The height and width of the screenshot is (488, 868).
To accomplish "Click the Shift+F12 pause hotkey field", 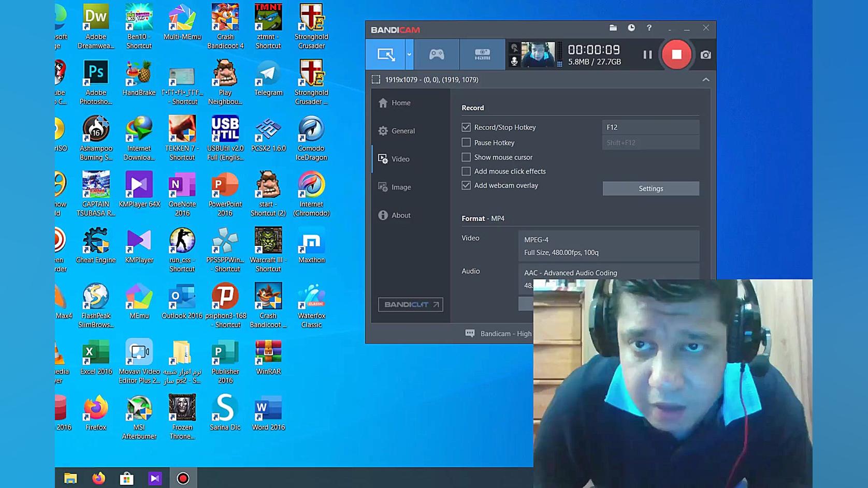I will pos(650,142).
